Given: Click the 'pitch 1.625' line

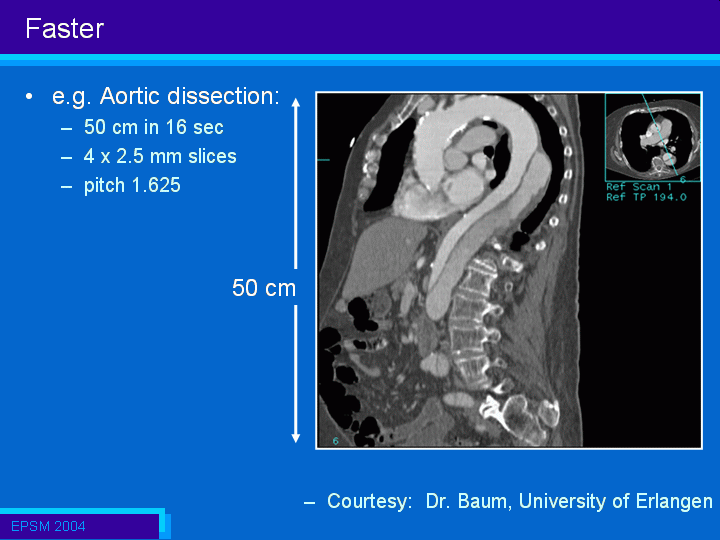Looking at the screenshot, I should (132, 186).
